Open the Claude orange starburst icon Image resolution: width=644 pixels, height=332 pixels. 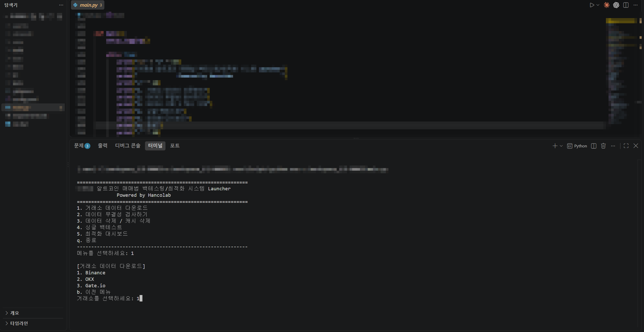(606, 5)
